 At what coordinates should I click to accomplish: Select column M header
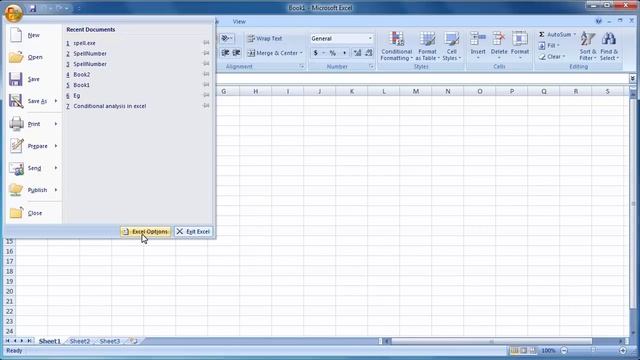pos(416,91)
